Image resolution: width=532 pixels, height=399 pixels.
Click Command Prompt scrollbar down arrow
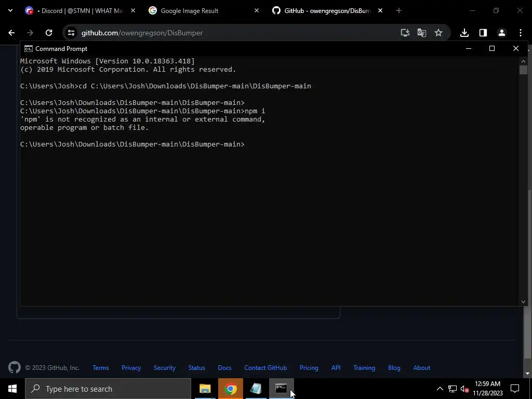click(x=523, y=302)
